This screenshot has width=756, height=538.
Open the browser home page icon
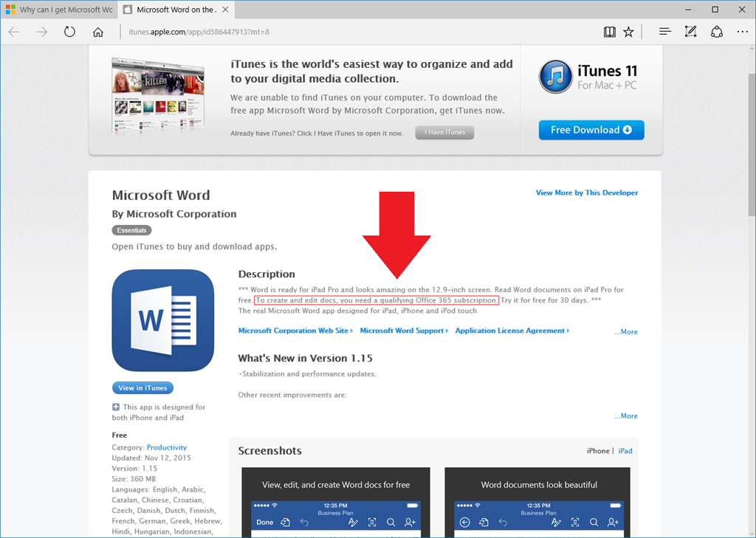(98, 32)
